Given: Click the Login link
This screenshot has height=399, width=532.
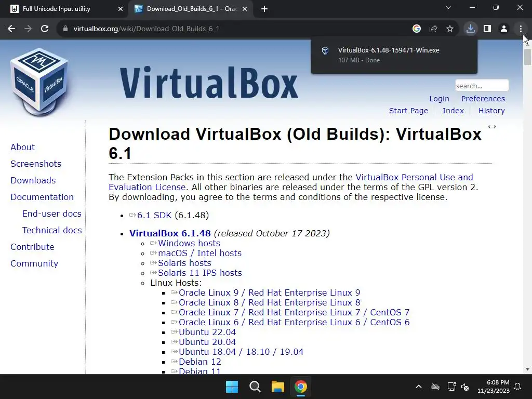Looking at the screenshot, I should click(439, 99).
